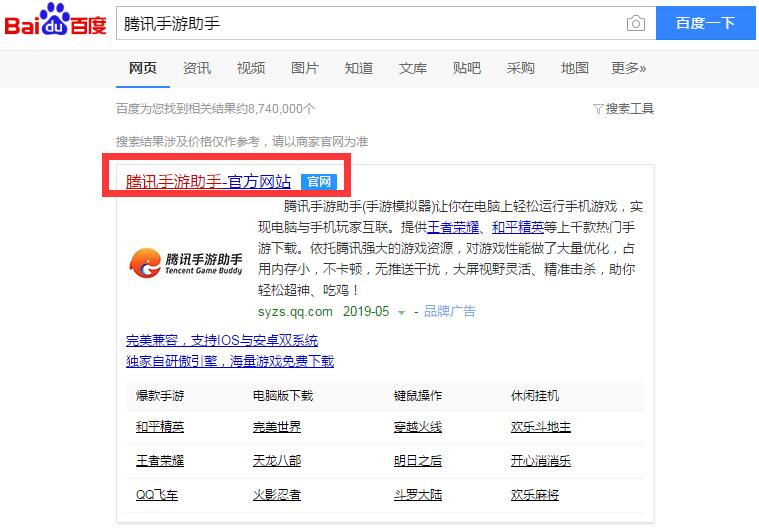Open the 采购 tab
This screenshot has height=530, width=759.
[520, 68]
